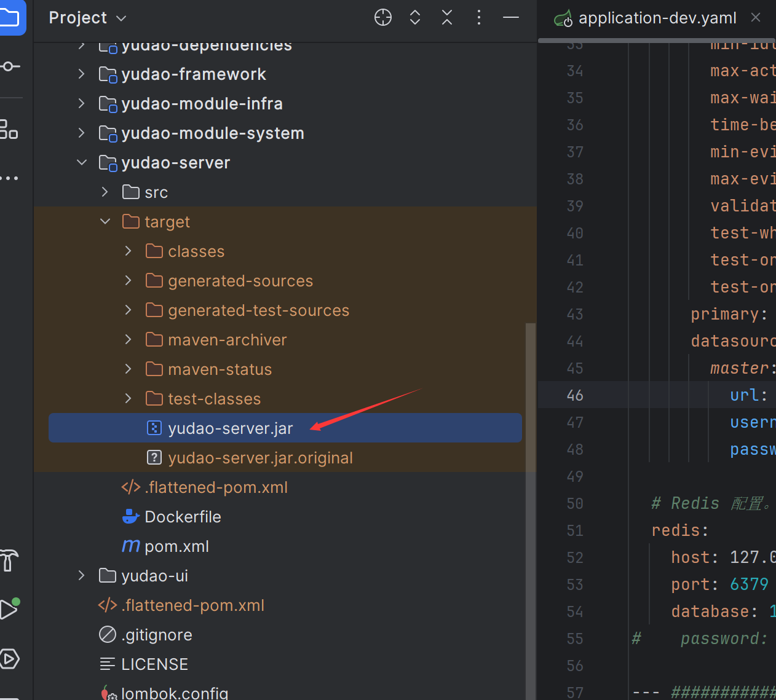The width and height of the screenshot is (776, 700).
Task: Expand the yudao-module-infra module
Action: pos(82,103)
